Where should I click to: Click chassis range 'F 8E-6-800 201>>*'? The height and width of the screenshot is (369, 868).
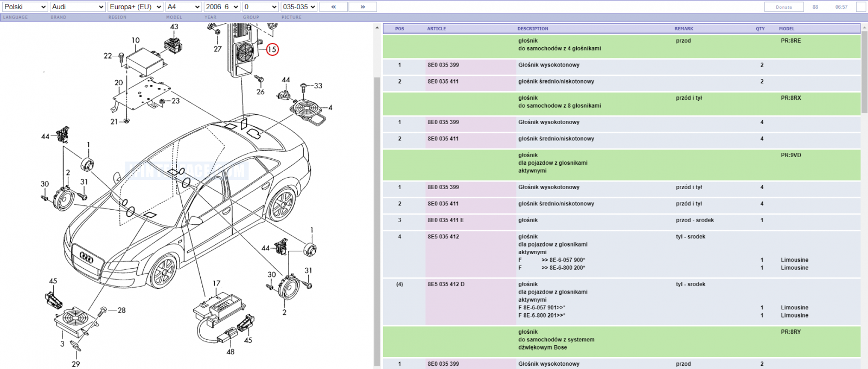pos(541,315)
